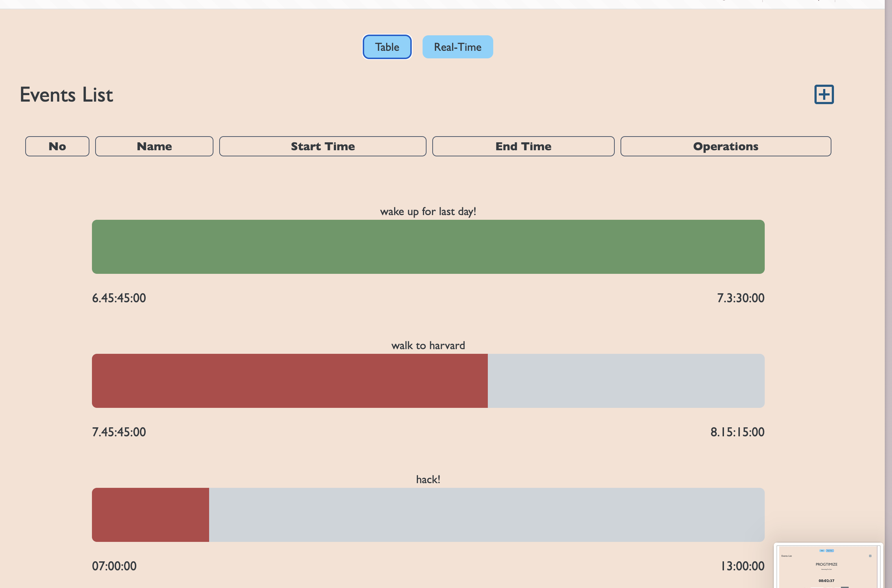
Task: Open the screenshot preview thumbnail
Action: [x=828, y=566]
